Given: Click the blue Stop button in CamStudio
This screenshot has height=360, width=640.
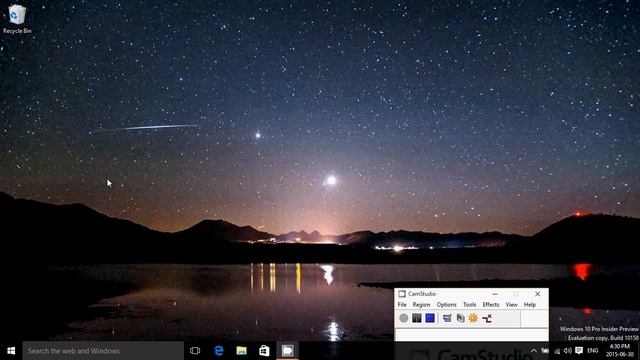Looking at the screenshot, I should [430, 318].
